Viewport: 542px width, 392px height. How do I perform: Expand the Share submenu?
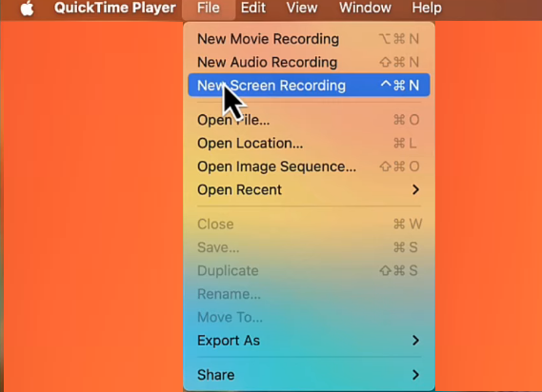(309, 375)
